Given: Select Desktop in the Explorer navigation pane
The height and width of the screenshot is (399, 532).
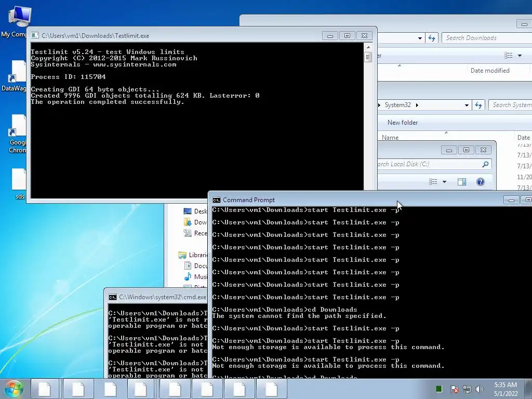Looking at the screenshot, I should click(195, 211).
